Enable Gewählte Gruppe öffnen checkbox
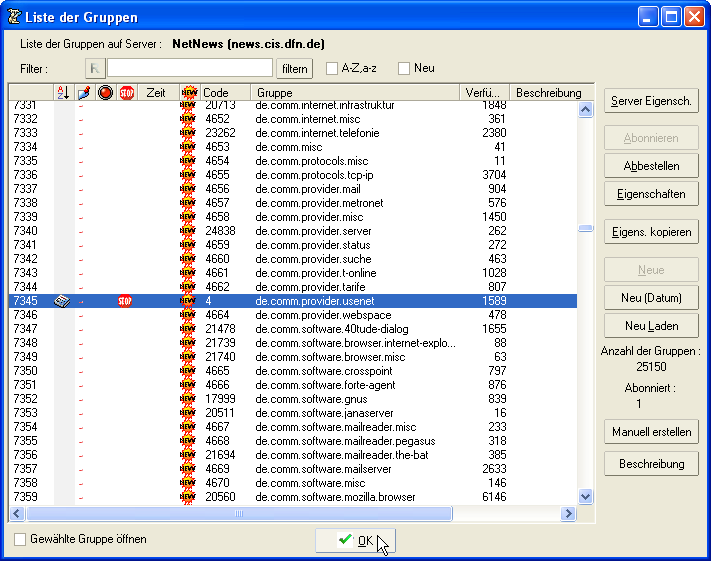 pyautogui.click(x=21, y=539)
